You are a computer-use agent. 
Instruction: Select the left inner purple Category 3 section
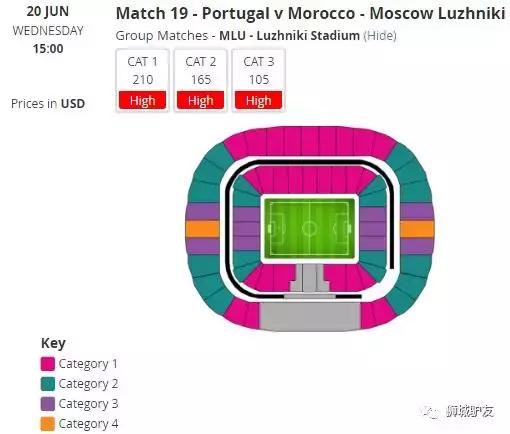(x=246, y=229)
